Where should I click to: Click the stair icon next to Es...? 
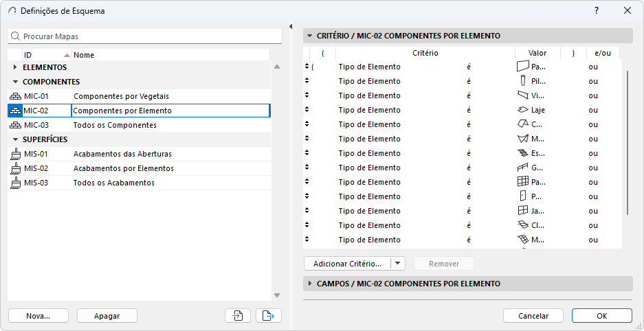[x=523, y=153]
